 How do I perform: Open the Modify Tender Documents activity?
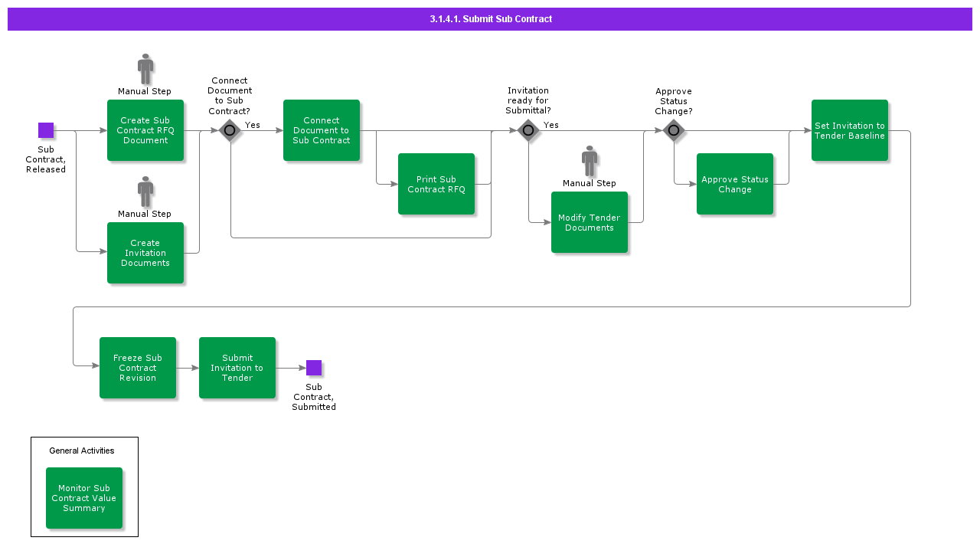(x=590, y=222)
